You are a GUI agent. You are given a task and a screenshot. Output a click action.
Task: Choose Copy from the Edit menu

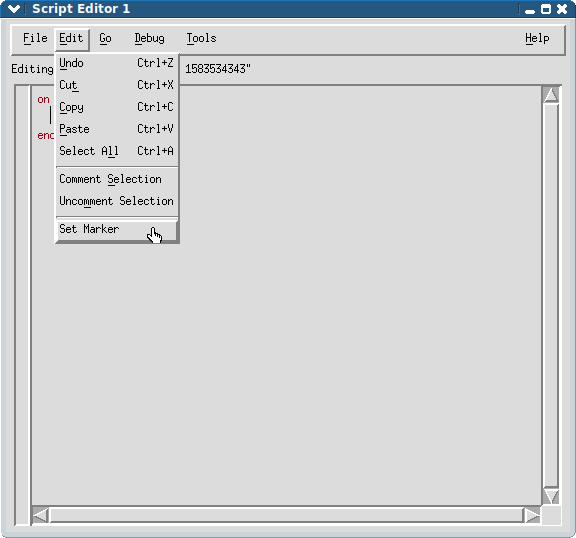117,107
